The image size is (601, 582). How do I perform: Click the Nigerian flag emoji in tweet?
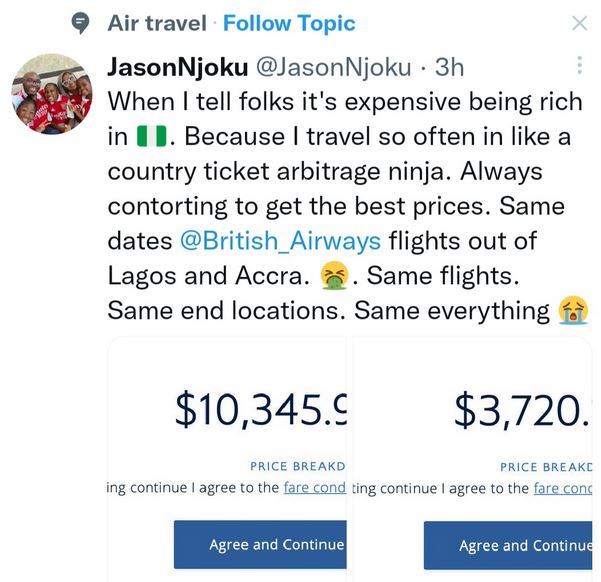click(x=148, y=137)
